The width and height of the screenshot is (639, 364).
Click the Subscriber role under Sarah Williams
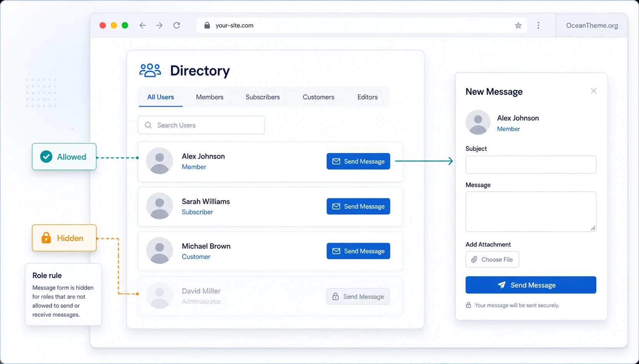(197, 212)
